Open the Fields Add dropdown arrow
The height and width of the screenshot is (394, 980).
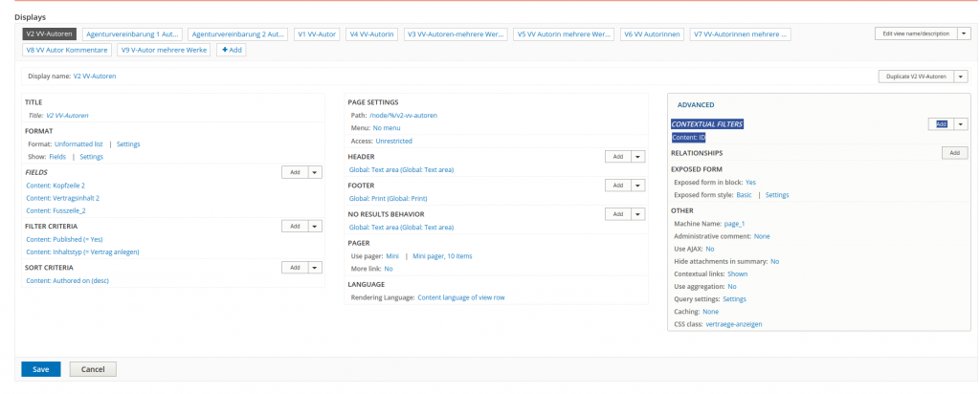(x=316, y=172)
